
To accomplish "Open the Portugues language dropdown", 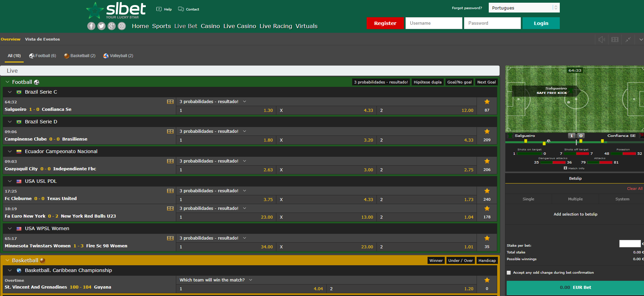I will 524,8.
